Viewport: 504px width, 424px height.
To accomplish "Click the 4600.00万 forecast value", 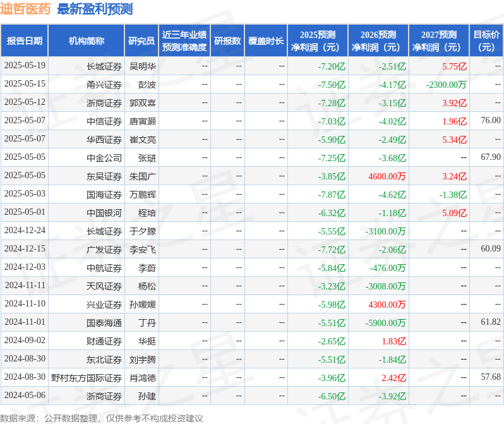I will pos(387,176).
